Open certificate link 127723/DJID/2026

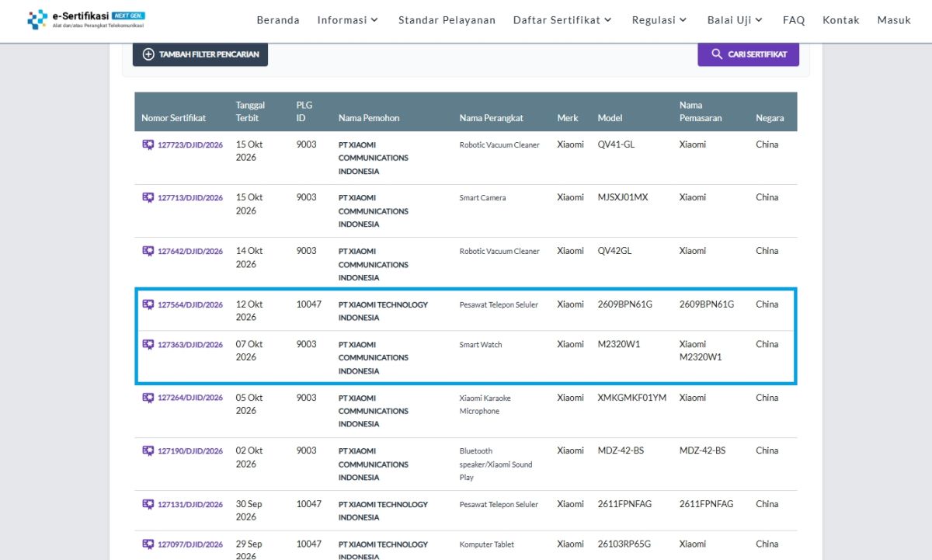coord(190,145)
